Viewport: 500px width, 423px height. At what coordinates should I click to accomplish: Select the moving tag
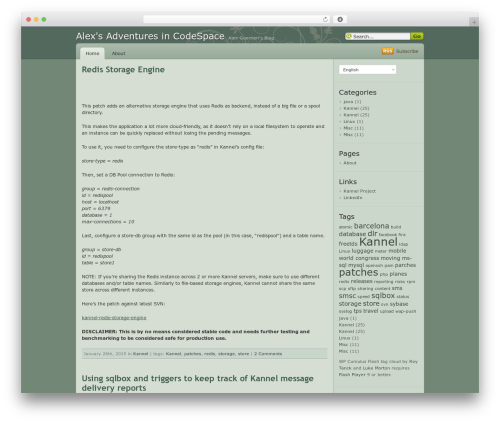tap(390, 258)
